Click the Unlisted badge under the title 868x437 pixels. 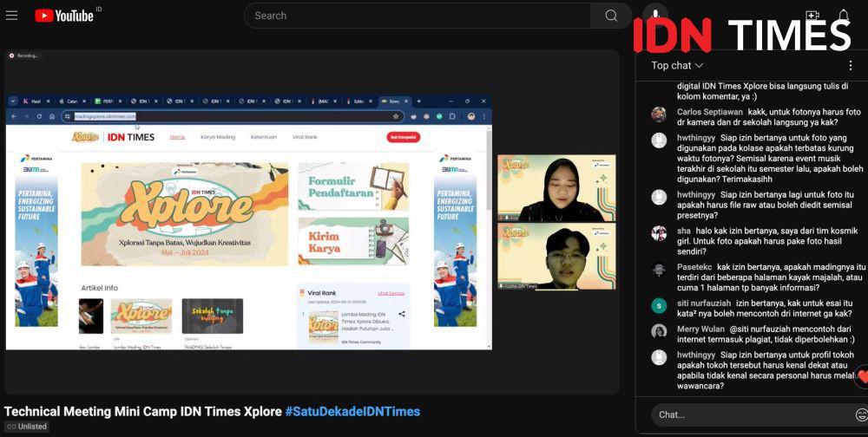point(27,427)
